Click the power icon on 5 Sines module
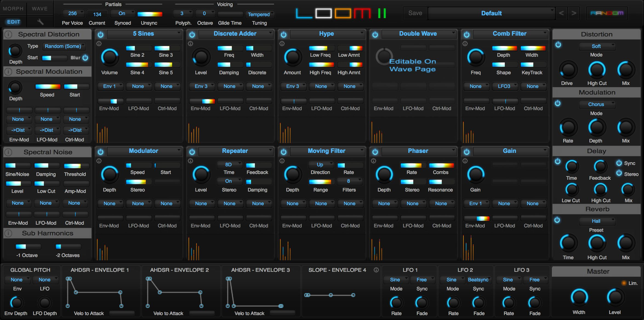The height and width of the screenshot is (320, 644). coord(101,35)
